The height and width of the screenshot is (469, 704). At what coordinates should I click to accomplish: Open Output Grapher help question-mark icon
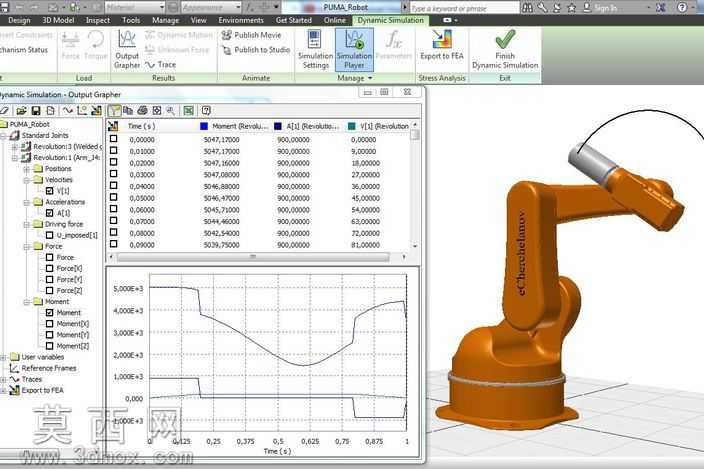click(206, 110)
